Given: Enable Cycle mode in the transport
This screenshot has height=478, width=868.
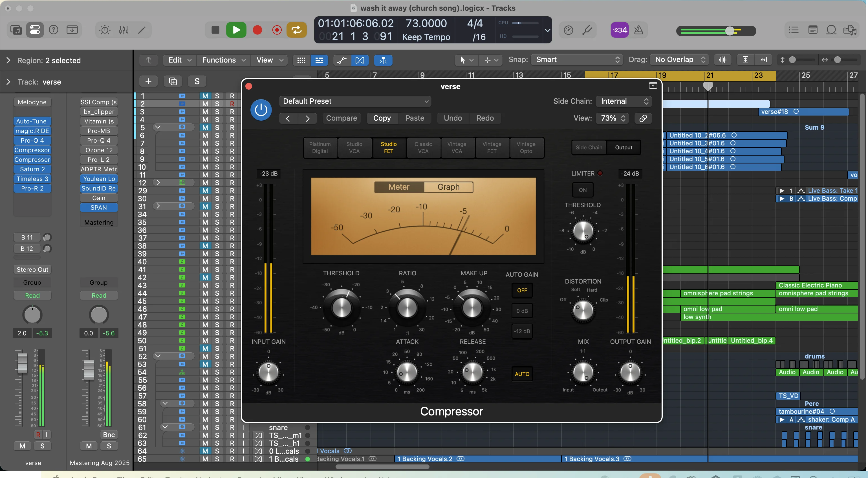Looking at the screenshot, I should coord(296,30).
